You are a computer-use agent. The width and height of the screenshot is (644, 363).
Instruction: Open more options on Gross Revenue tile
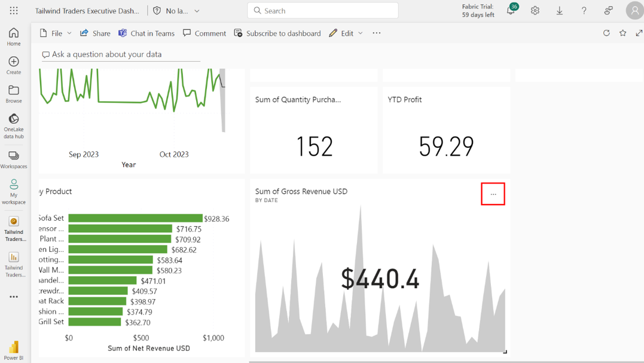(493, 194)
